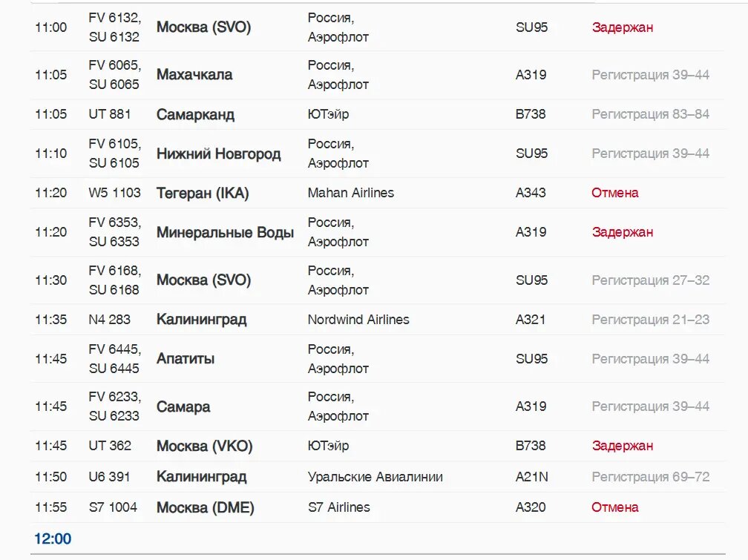Select the Nordwind Airlines carrier text
The width and height of the screenshot is (748, 560).
click(358, 320)
